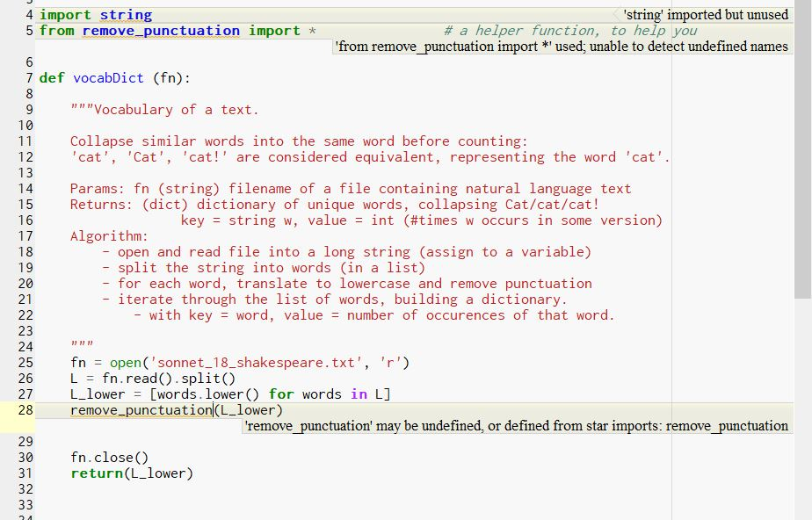Click the for keyword on line 27
The width and height of the screenshot is (812, 520).
coord(281,394)
